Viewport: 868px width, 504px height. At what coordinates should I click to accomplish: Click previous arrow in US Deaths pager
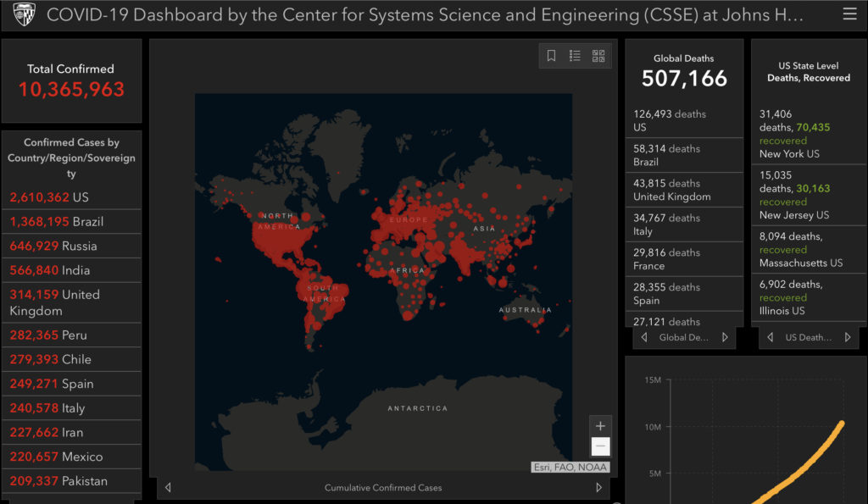pos(770,337)
